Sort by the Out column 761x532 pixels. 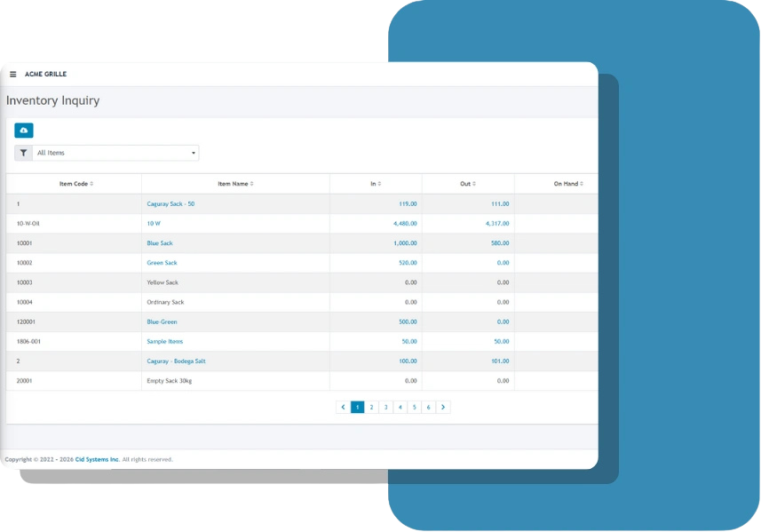coord(468,184)
